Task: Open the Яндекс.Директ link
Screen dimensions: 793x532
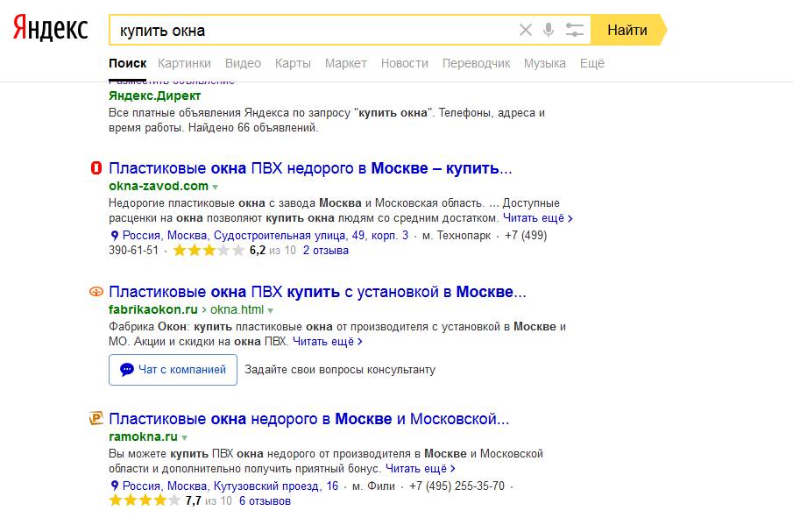Action: click(155, 96)
